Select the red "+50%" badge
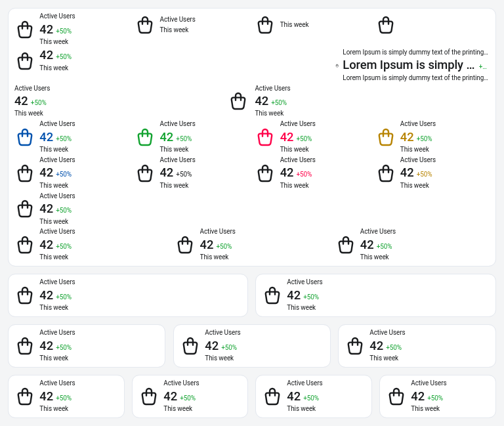This screenshot has width=504, height=426. pyautogui.click(x=304, y=175)
